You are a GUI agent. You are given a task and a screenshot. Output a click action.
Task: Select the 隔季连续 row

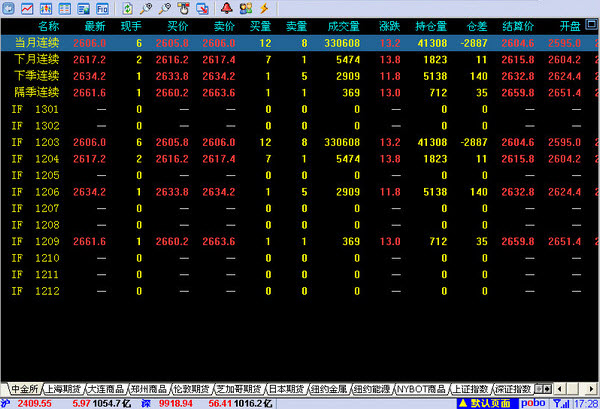point(299,92)
